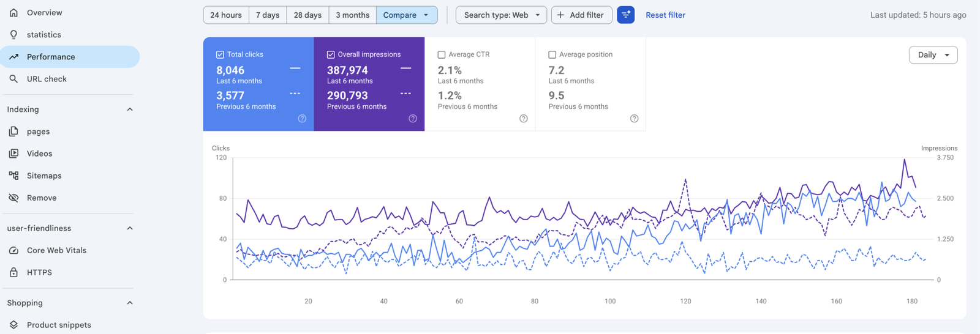Click the blue filter sparkle icon button

click(x=625, y=15)
